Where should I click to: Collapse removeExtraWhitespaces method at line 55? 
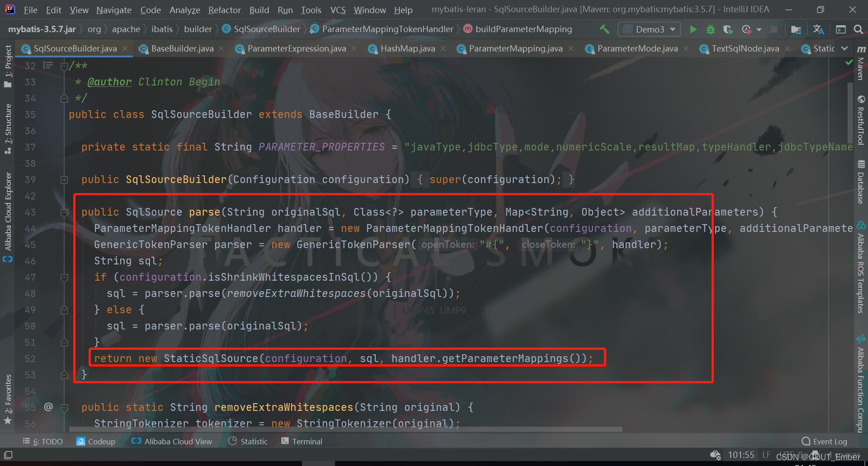pyautogui.click(x=64, y=408)
